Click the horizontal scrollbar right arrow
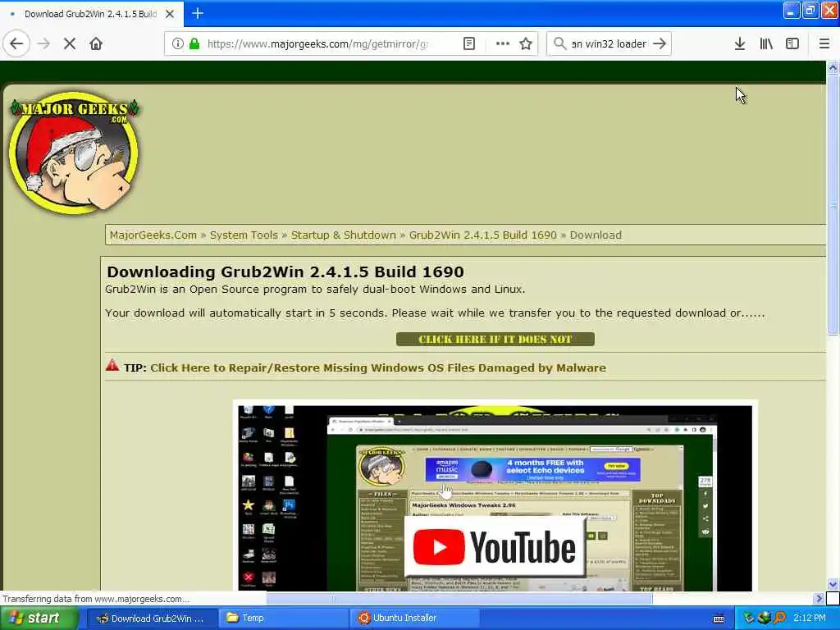The image size is (840, 630). tap(819, 598)
